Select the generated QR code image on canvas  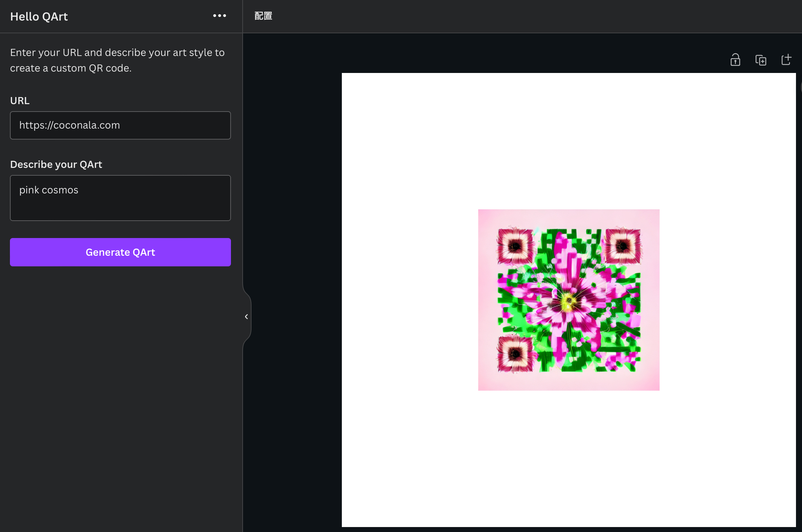[569, 300]
